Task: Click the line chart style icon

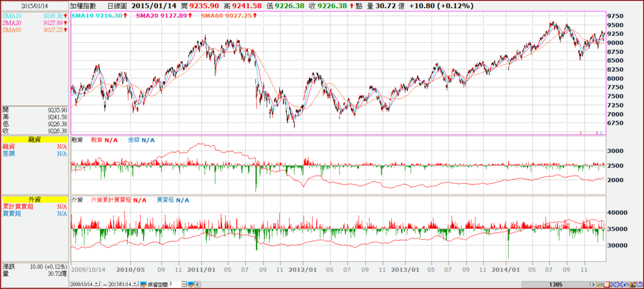Action: pyautogui.click(x=601, y=285)
